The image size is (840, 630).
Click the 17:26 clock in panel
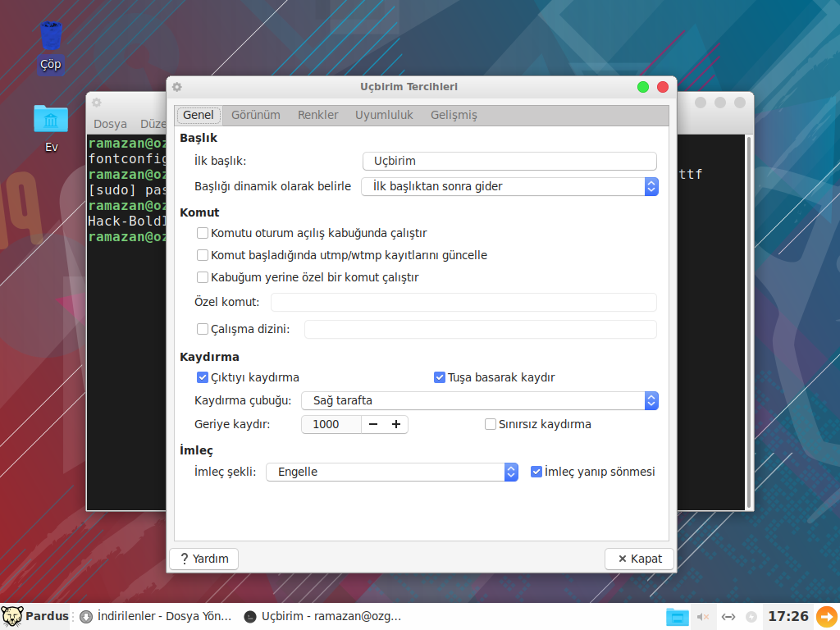point(788,616)
